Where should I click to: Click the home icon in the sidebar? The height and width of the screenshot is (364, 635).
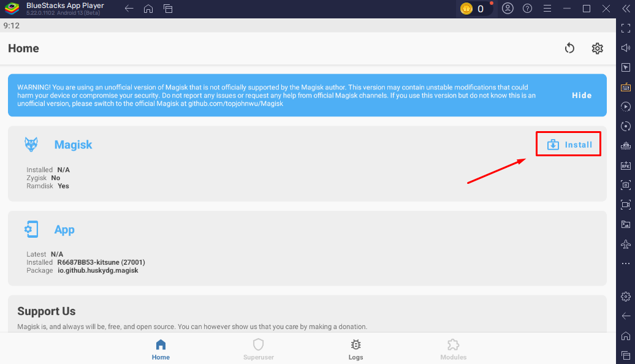pos(626,336)
